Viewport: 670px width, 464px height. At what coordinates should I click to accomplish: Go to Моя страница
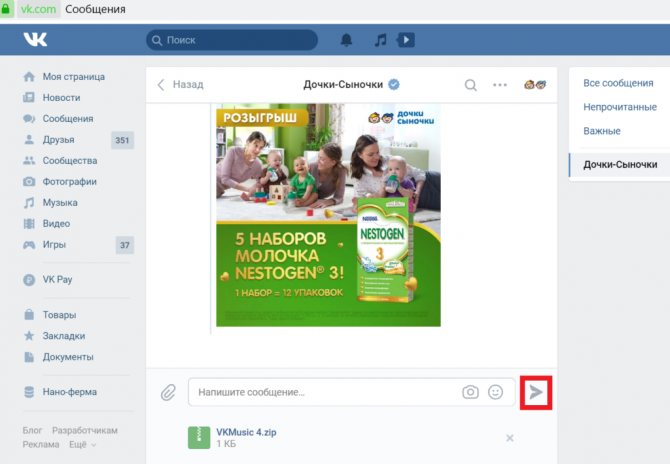tap(73, 76)
